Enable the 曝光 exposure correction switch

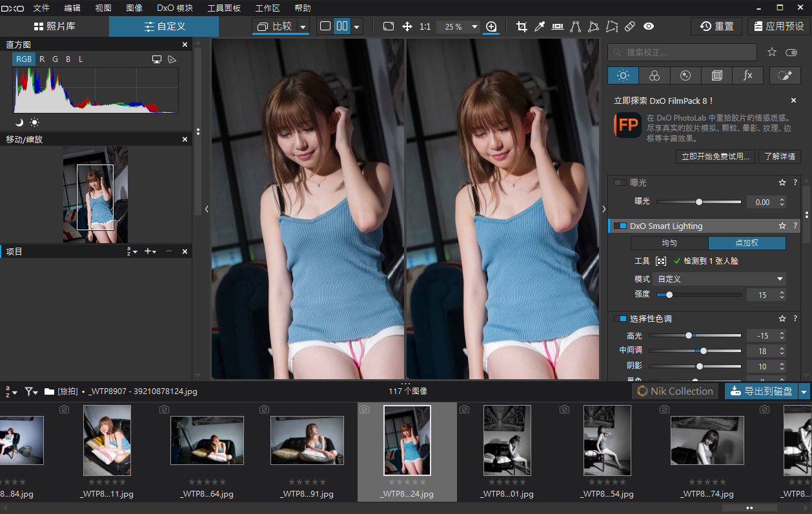point(620,183)
